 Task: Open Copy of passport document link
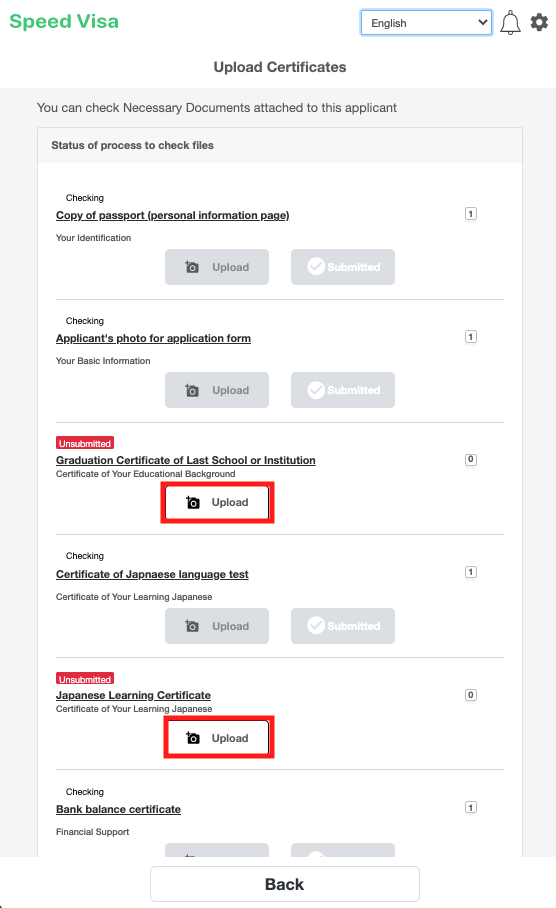click(173, 215)
